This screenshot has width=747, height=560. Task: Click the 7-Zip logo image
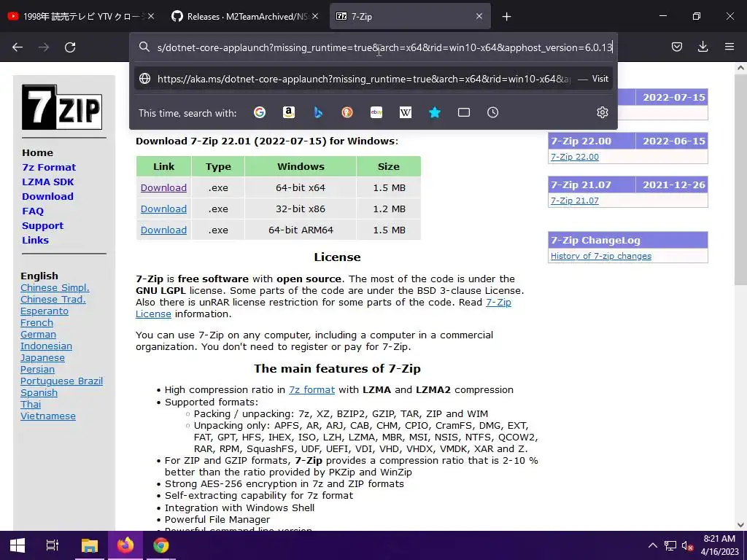tap(62, 107)
